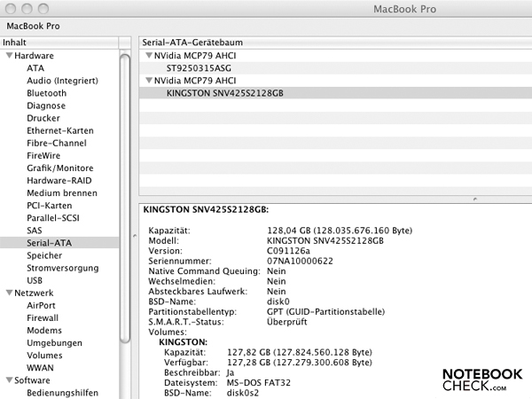Screen dimensions: 532x399
Task: Click the BSD-Name value disk0
Action: 278,301
